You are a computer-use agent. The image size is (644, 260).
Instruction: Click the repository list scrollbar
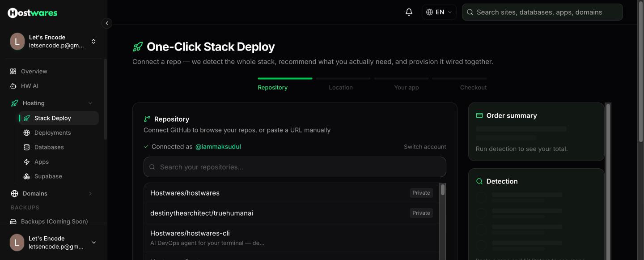click(x=443, y=190)
